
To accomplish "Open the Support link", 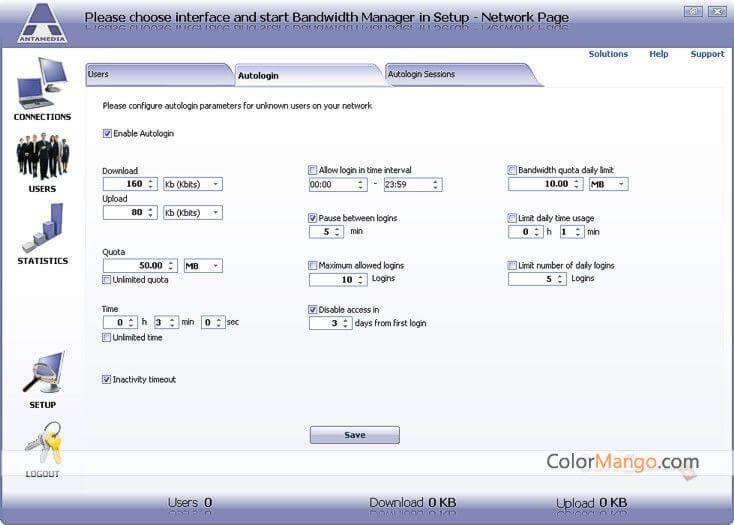I will pos(707,54).
